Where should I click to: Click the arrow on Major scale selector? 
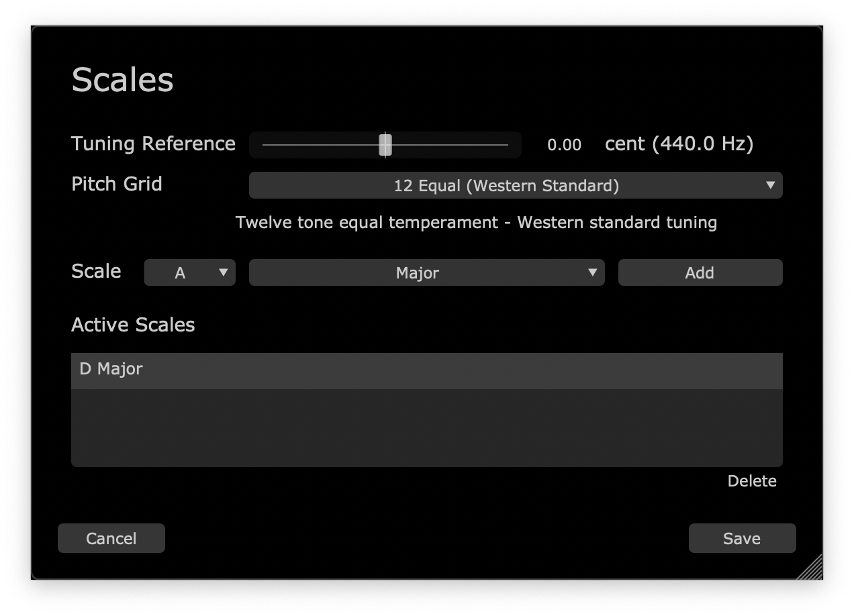tap(592, 272)
